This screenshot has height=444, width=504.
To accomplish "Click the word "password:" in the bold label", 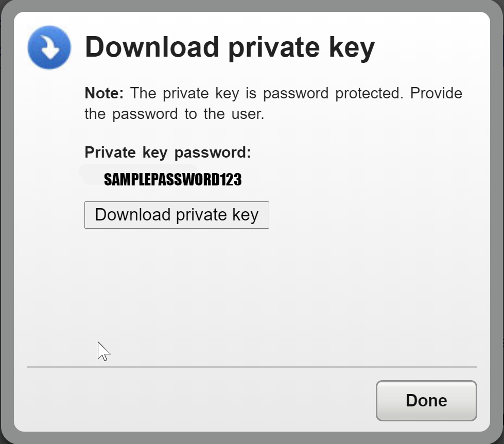I will [x=213, y=153].
